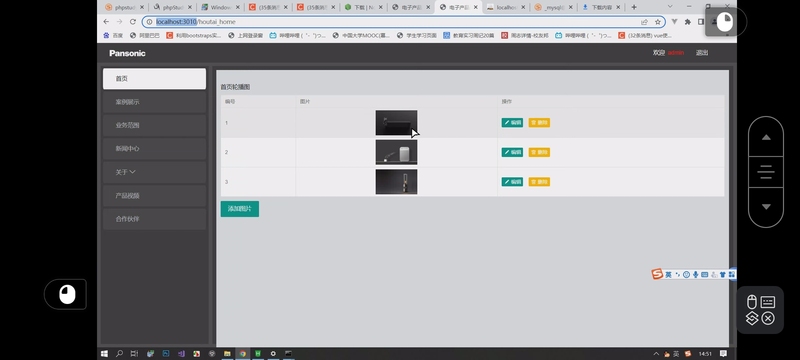800x360 pixels.
Task: Bookmark this page with the star icon
Action: (658, 22)
